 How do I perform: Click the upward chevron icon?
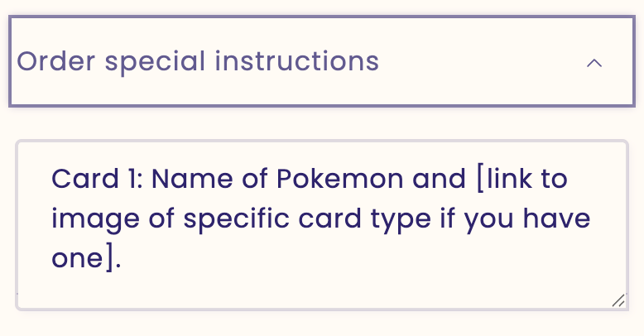click(x=594, y=63)
